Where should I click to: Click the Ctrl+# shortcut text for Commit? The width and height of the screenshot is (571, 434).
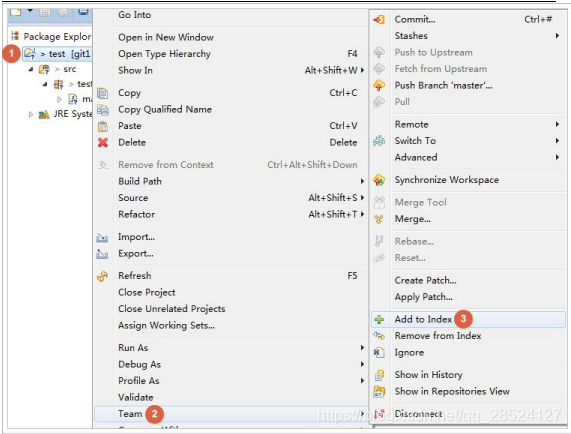[x=538, y=19]
